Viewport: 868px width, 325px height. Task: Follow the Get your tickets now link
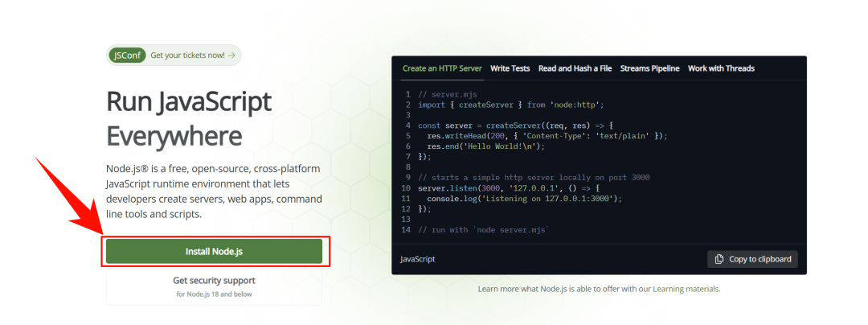coord(187,56)
